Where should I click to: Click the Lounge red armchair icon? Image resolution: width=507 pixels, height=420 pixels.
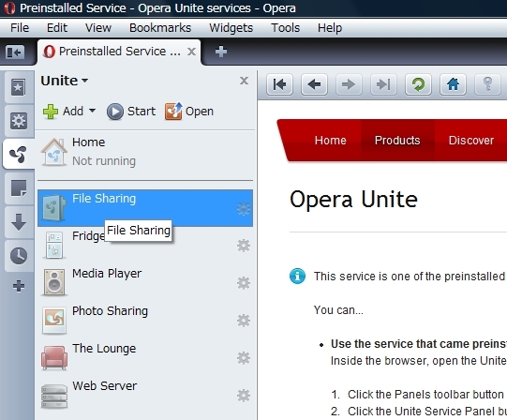point(54,357)
